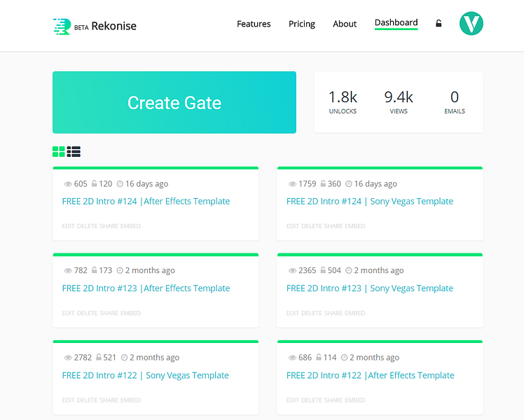Viewport: 524px width, 420px height.
Task: Click SHARE on #123 After Effects gate
Action: (x=109, y=313)
